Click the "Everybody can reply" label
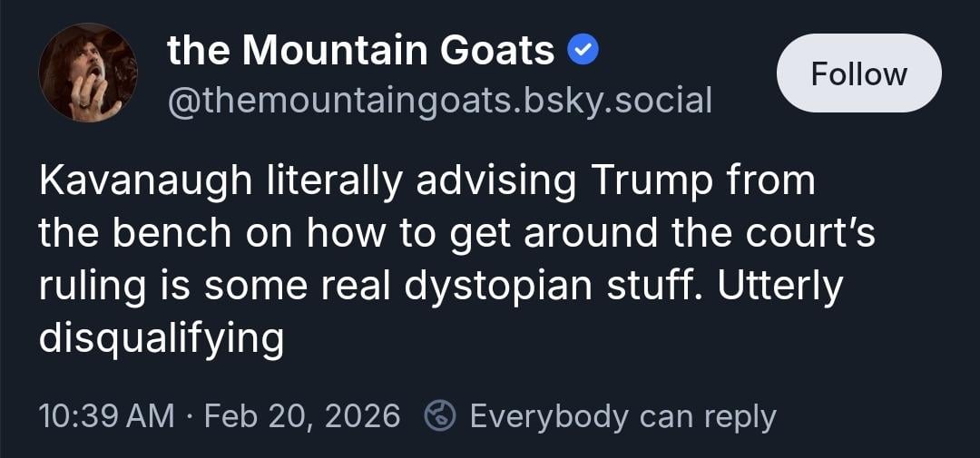The width and height of the screenshot is (980, 458). click(x=622, y=416)
